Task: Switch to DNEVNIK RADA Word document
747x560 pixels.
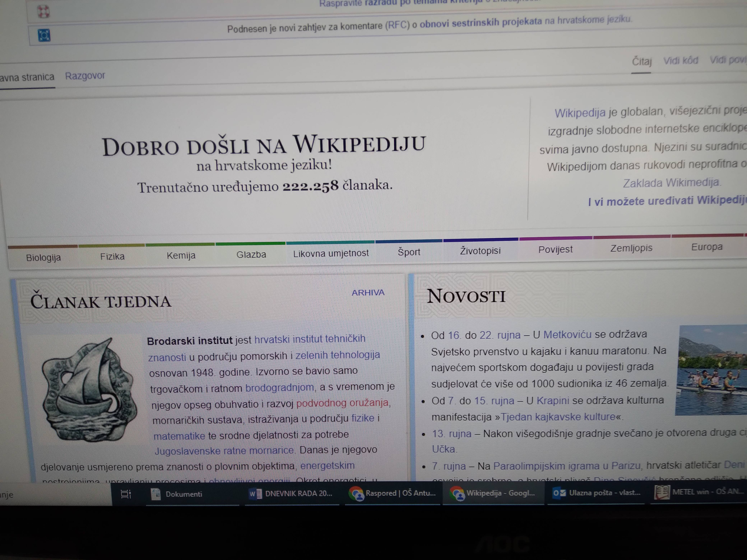Action: [292, 494]
